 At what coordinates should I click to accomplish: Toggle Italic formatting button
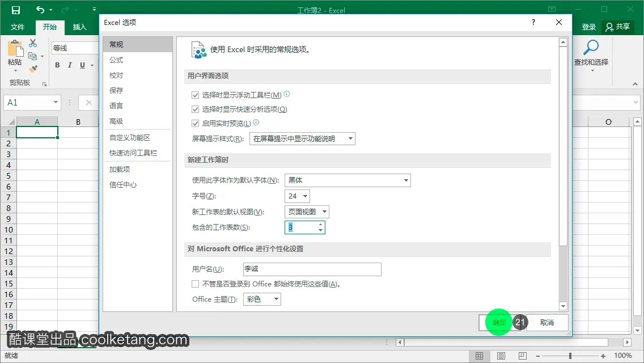[x=70, y=65]
